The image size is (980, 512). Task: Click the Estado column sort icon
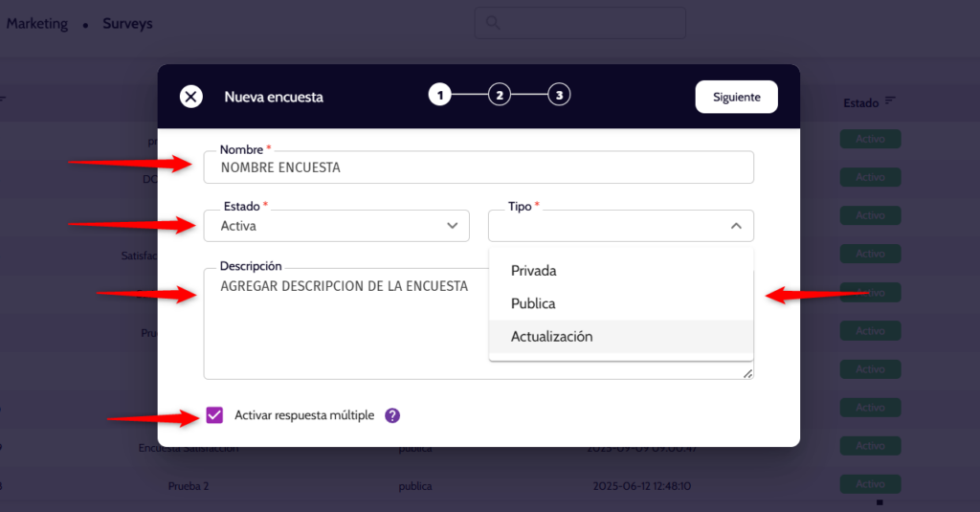891,101
